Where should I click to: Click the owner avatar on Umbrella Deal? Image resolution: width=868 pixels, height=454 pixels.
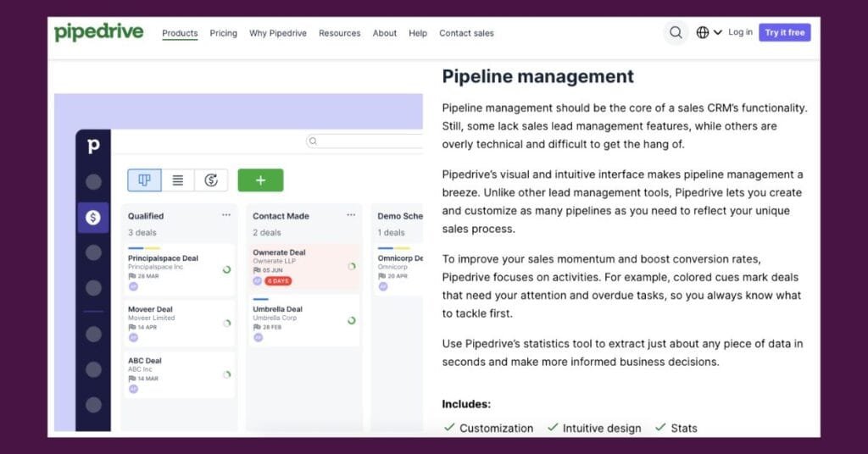pyautogui.click(x=258, y=338)
